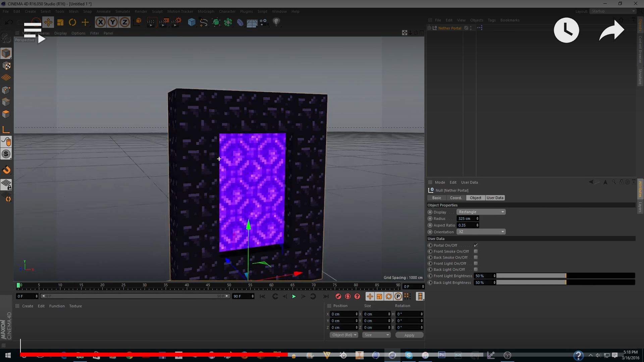This screenshot has width=644, height=362.
Task: Go to start of animation
Action: tap(263, 296)
